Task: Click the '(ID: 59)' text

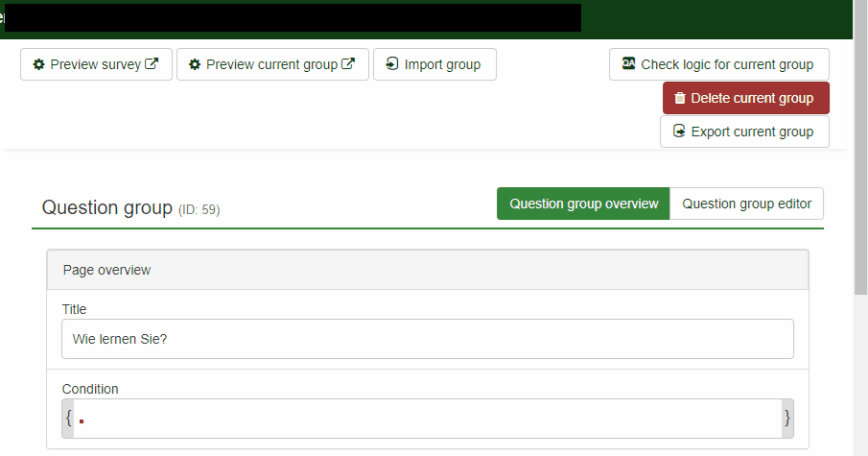Action: [199, 209]
